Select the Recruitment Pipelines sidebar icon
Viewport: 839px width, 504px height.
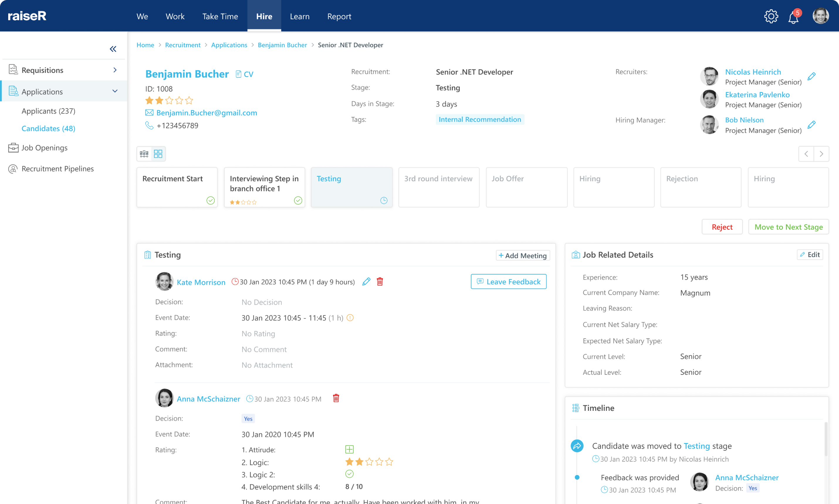click(x=13, y=168)
